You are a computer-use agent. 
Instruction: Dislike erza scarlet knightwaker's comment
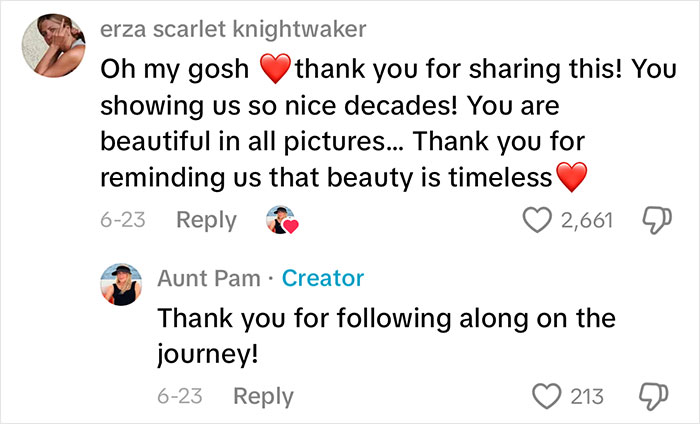[x=653, y=220]
